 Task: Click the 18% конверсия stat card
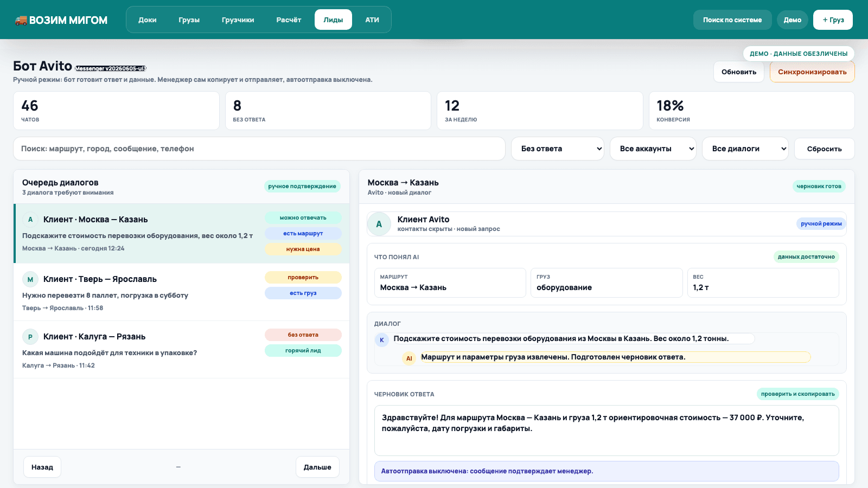752,111
